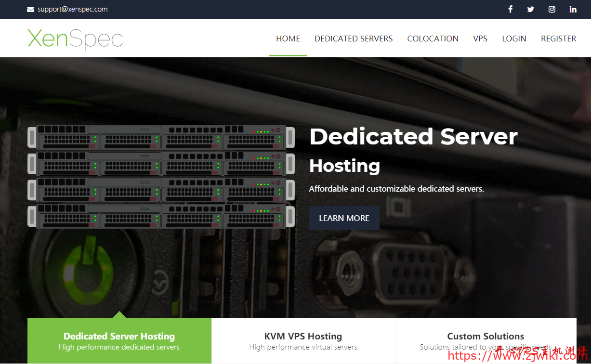This screenshot has width=591, height=364.
Task: Select the Dedicated Server Hosting tab
Action: tap(119, 341)
